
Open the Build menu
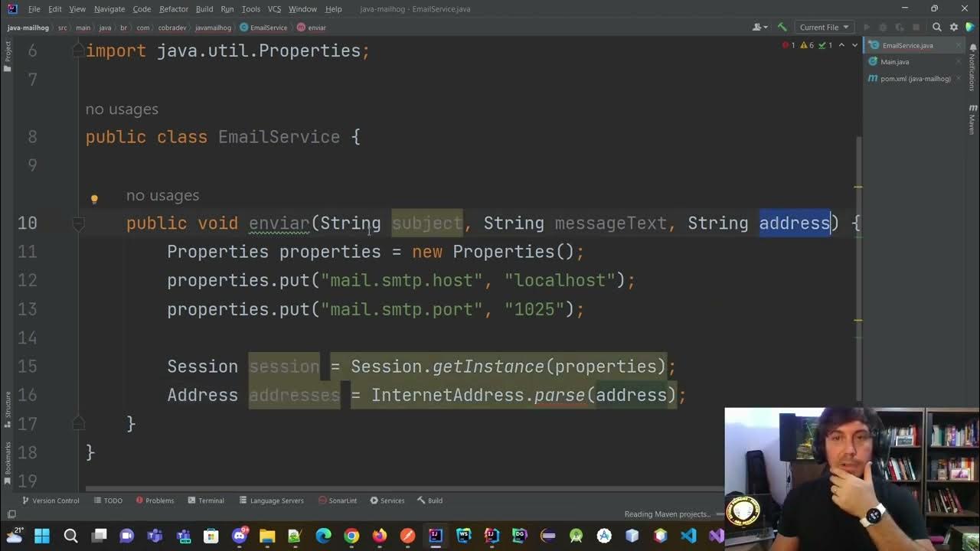point(204,9)
